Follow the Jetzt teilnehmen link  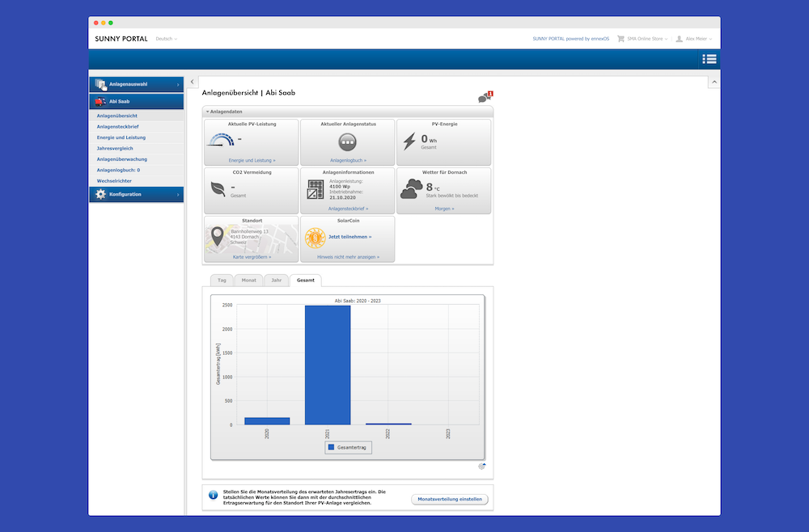(x=349, y=237)
